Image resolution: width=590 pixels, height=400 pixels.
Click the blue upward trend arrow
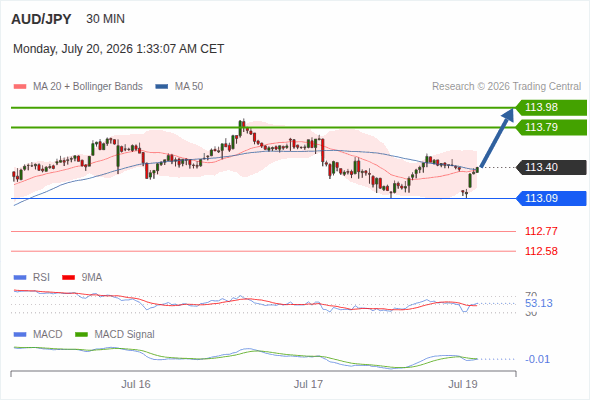pos(497,138)
